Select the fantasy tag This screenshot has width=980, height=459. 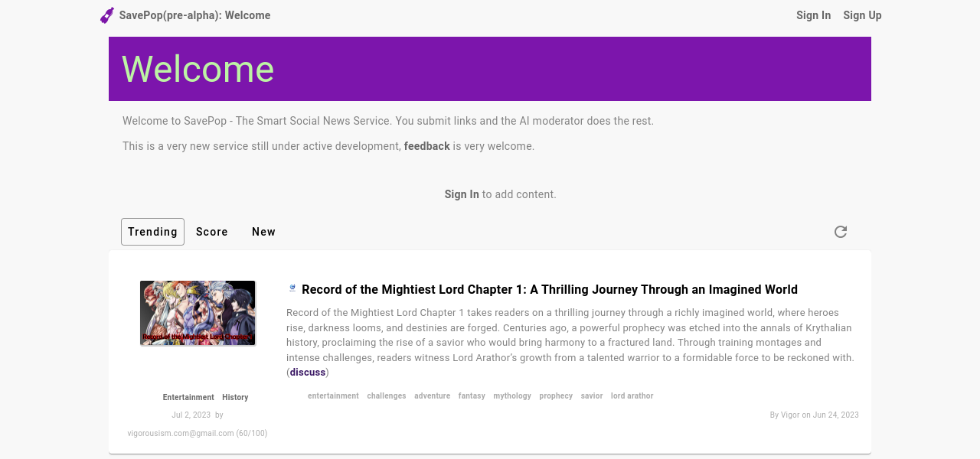(x=472, y=396)
